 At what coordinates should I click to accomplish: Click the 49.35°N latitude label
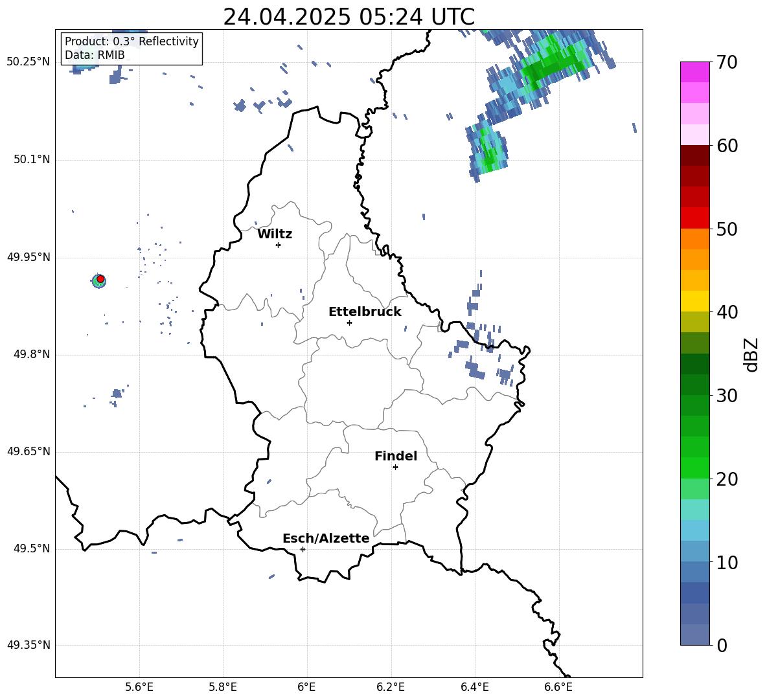point(29,645)
